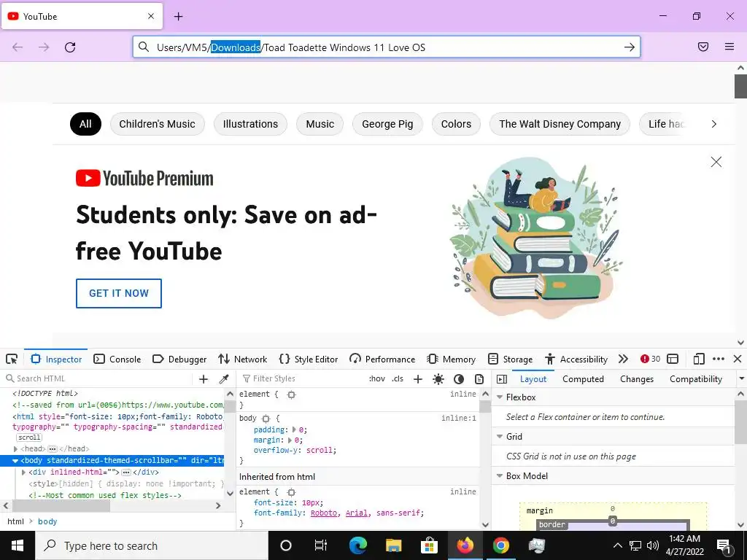Viewport: 747px width, 560px height.
Task: Select iframe as target document icon
Action: click(x=673, y=359)
